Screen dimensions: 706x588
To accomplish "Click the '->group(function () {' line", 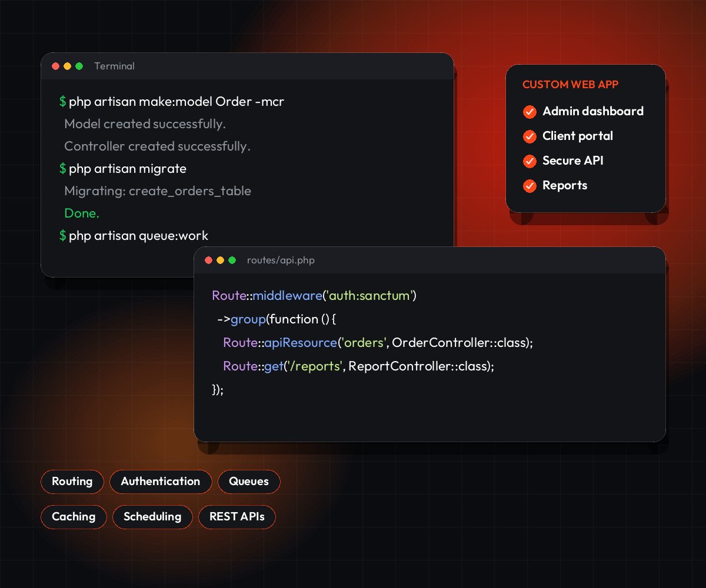I will tap(277, 319).
